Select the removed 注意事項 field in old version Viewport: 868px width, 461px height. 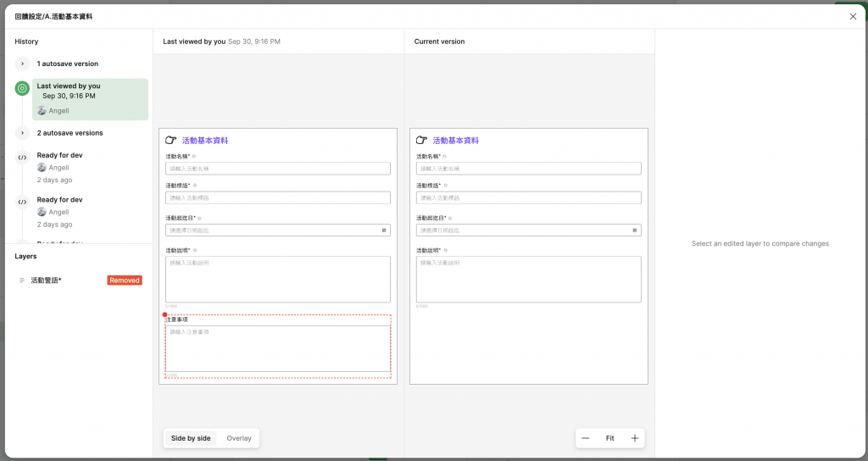278,347
